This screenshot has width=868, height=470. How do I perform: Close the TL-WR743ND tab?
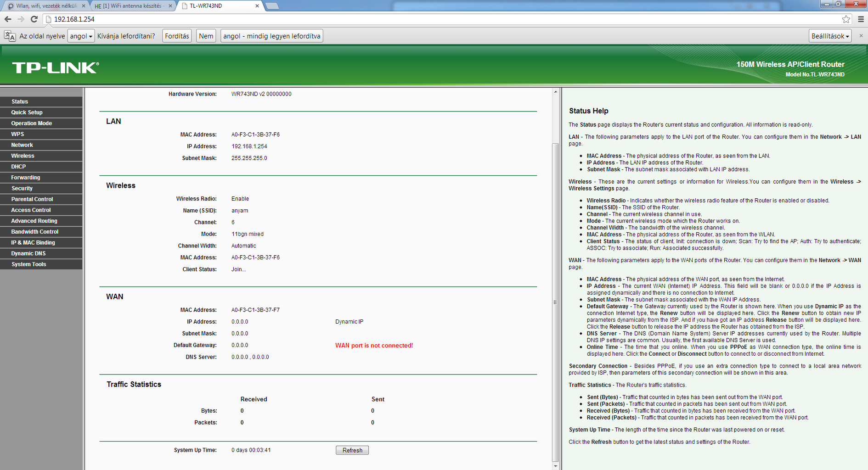(257, 6)
